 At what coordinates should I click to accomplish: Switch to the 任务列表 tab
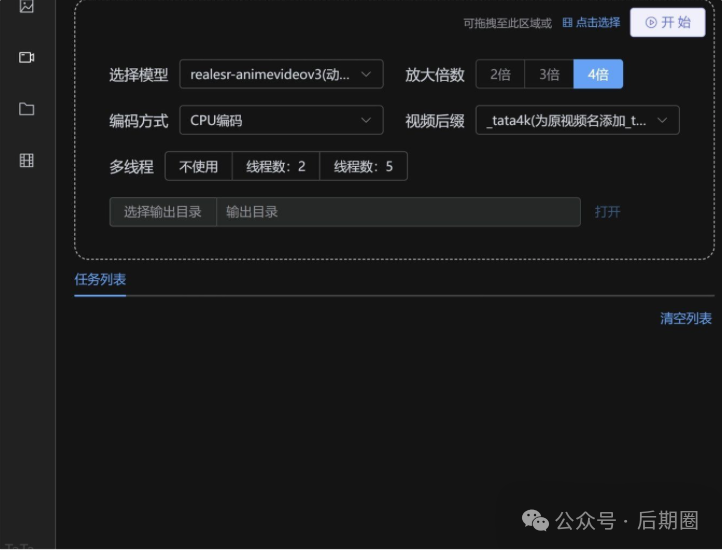coord(100,280)
